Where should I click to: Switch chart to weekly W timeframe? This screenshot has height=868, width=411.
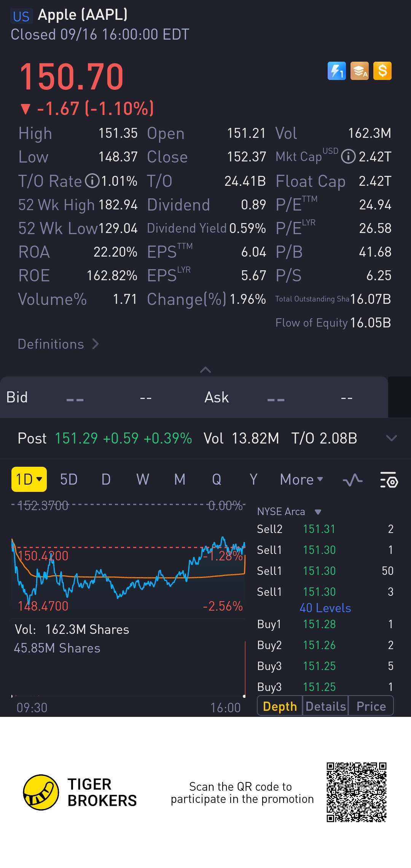point(143,480)
